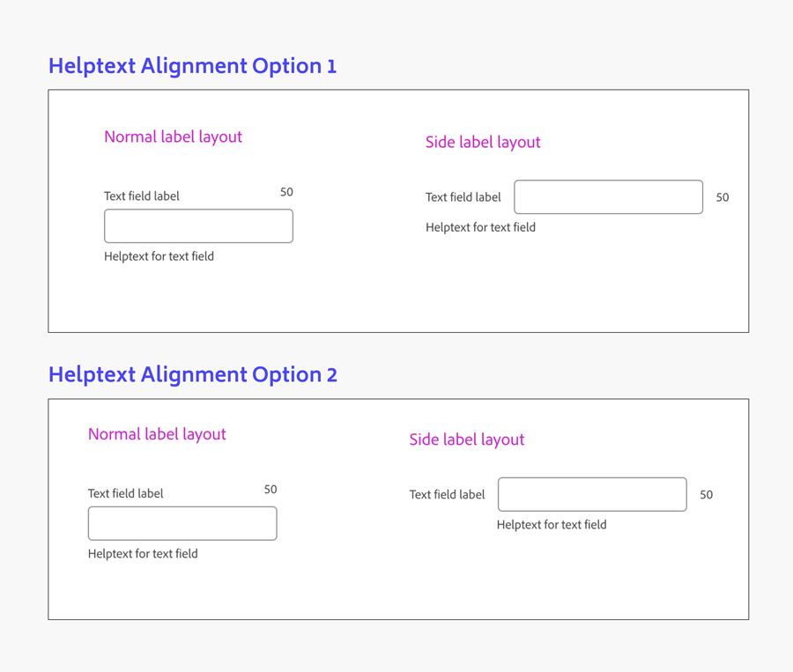Click 'Side label layout' title in Option 1
The image size is (793, 672).
(x=483, y=143)
